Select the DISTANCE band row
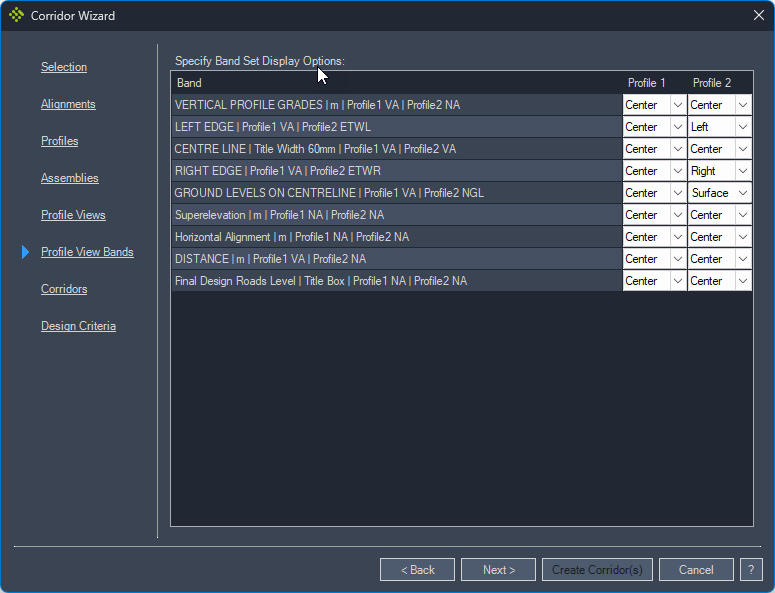The width and height of the screenshot is (775, 593). click(396, 259)
